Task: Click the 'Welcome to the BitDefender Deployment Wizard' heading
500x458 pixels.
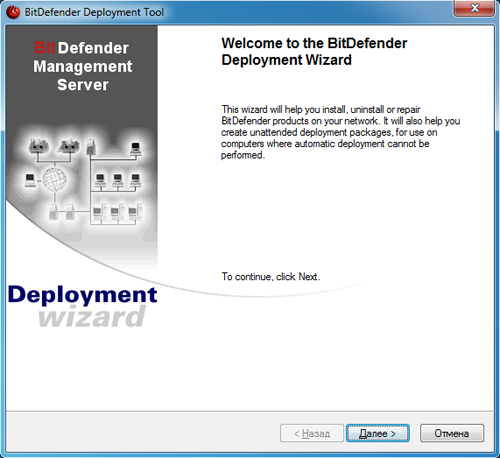Action: [314, 52]
